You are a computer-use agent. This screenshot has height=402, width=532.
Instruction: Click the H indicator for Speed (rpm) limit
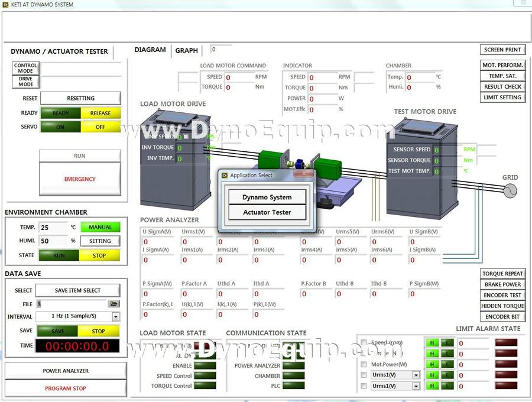tap(430, 343)
